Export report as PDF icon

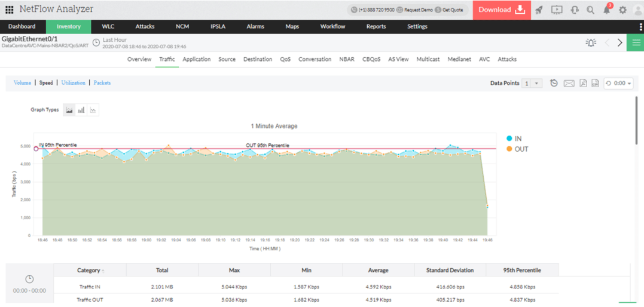[583, 83]
